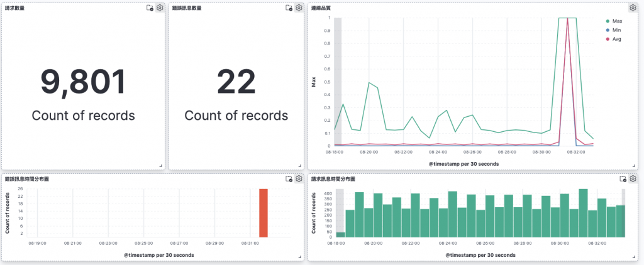The height and width of the screenshot is (265, 644).
Task: Click @timestamp per 30 seconds under 請求訊息時間分布圖
Action: (480, 255)
